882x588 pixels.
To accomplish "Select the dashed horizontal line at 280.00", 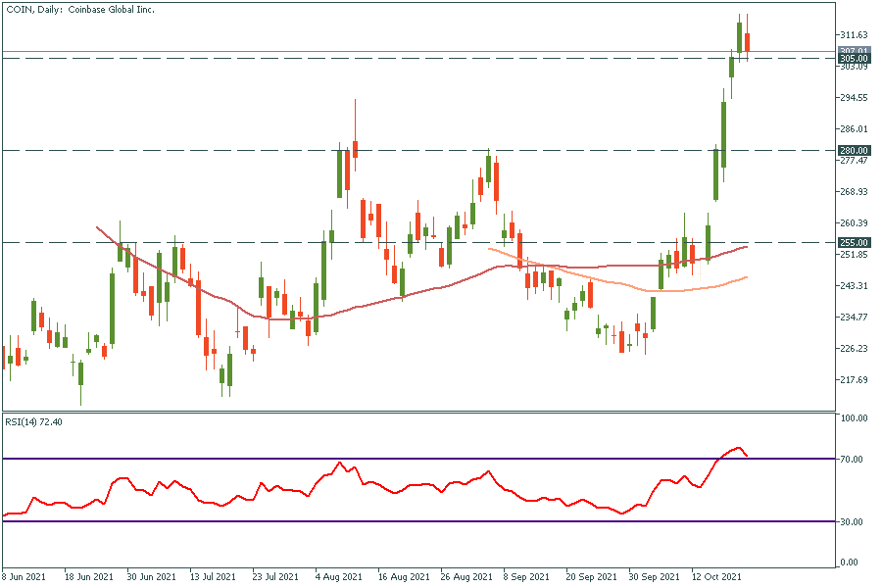I will click(588, 150).
